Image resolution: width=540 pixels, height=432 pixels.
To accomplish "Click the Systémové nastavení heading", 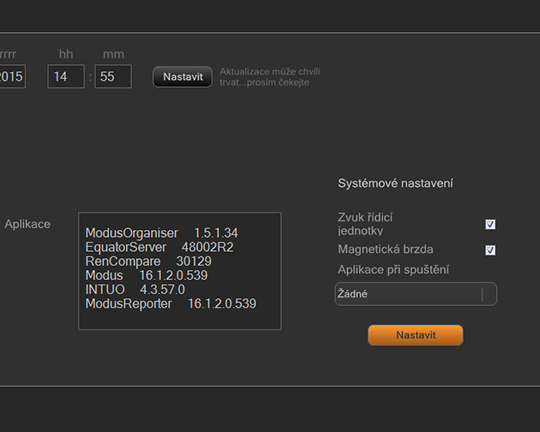I will (x=395, y=183).
